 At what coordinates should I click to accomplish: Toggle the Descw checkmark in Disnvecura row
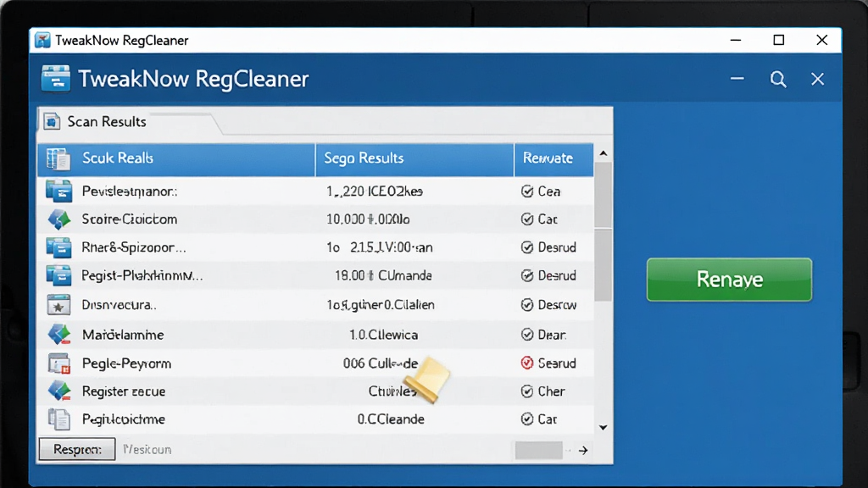pos(527,305)
